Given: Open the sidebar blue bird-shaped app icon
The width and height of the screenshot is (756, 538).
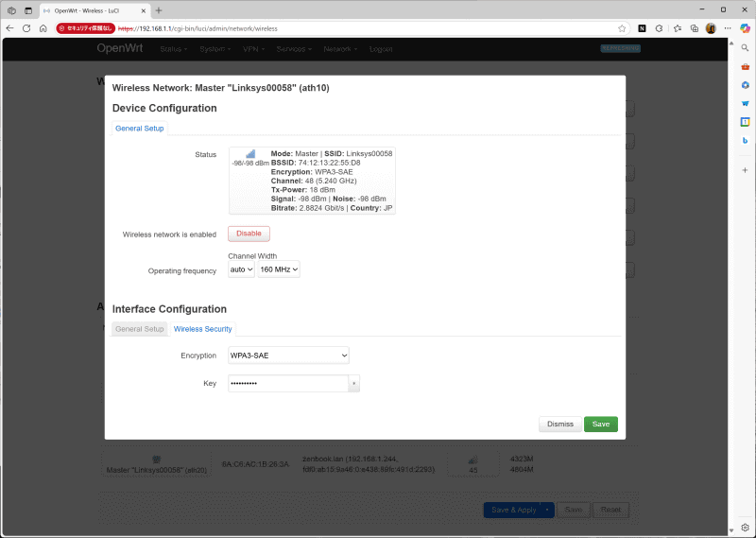Looking at the screenshot, I should [x=745, y=103].
